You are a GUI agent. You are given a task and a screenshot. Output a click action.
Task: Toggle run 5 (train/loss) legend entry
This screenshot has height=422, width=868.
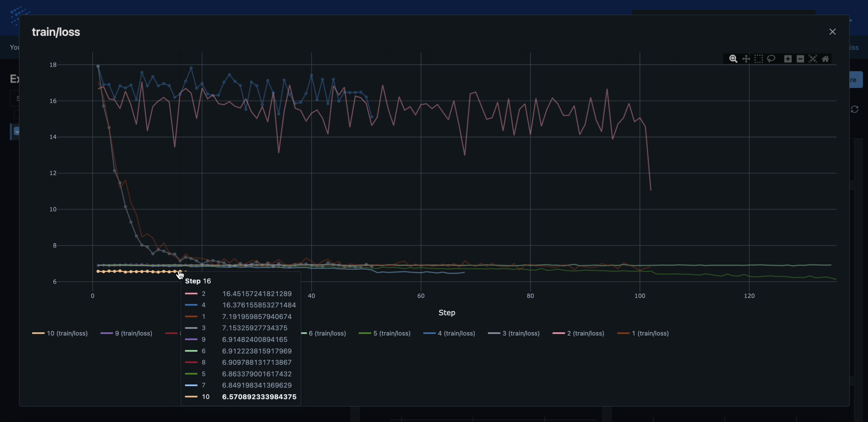[385, 333]
